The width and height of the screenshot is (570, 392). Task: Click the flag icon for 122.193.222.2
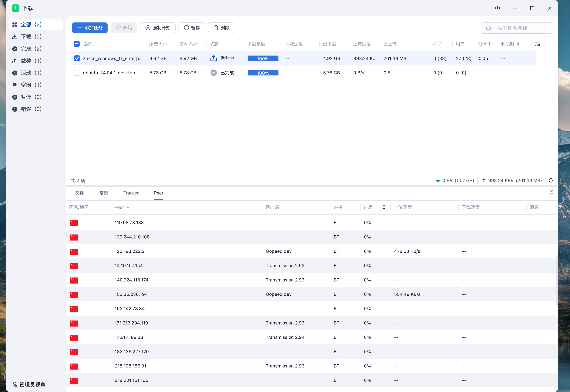click(74, 251)
